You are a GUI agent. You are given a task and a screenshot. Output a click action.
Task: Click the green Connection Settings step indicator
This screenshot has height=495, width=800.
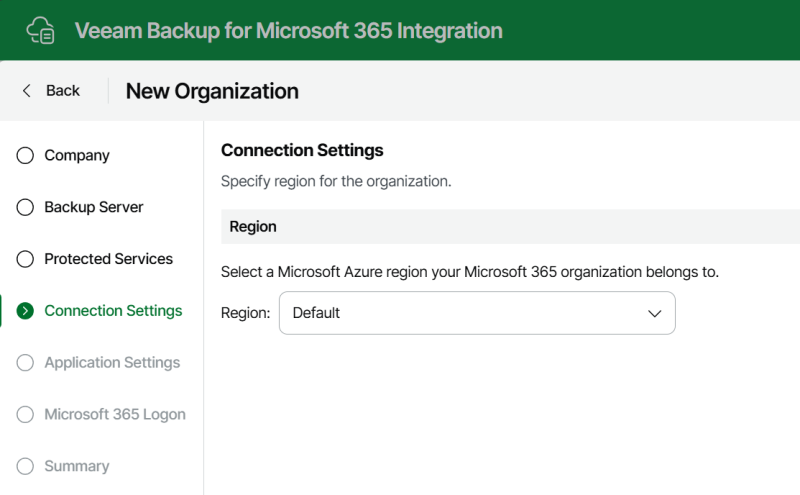coord(26,311)
